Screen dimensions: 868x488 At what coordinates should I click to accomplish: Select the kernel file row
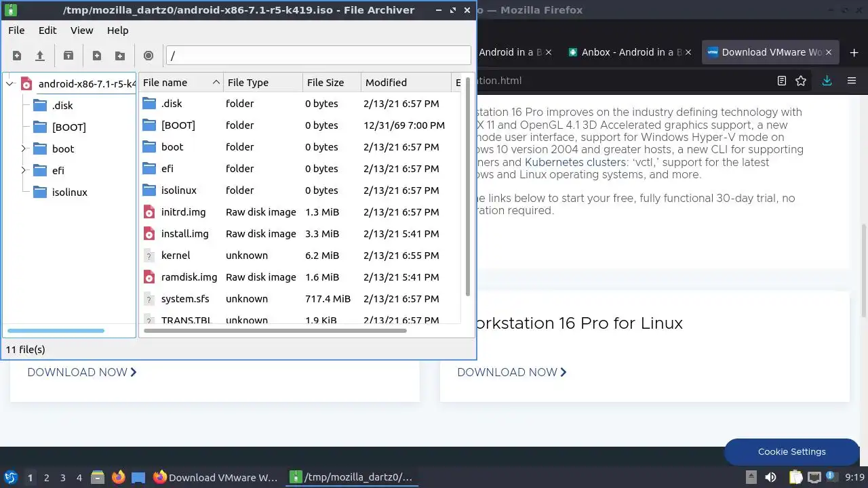(300, 256)
